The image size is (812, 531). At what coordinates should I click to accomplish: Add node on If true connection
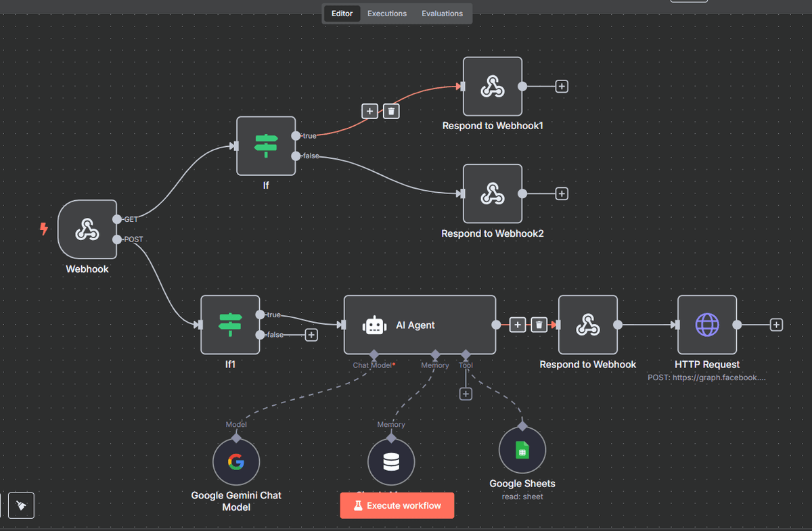(x=369, y=111)
